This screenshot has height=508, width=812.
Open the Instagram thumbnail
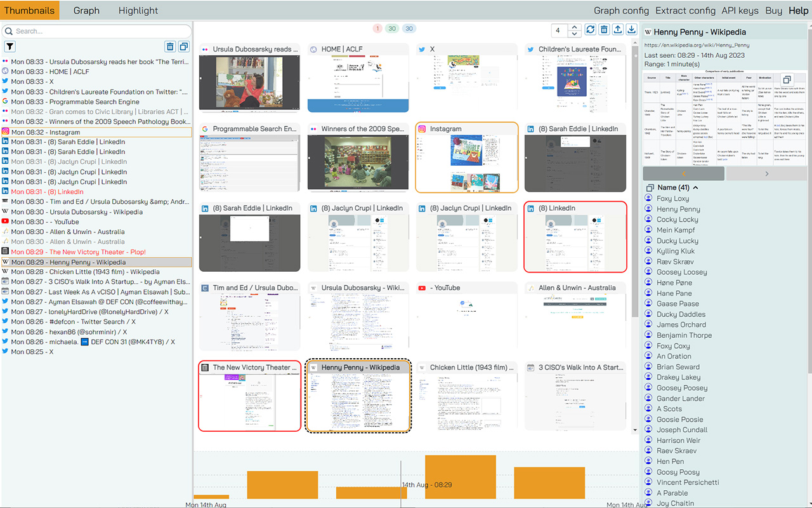point(466,157)
